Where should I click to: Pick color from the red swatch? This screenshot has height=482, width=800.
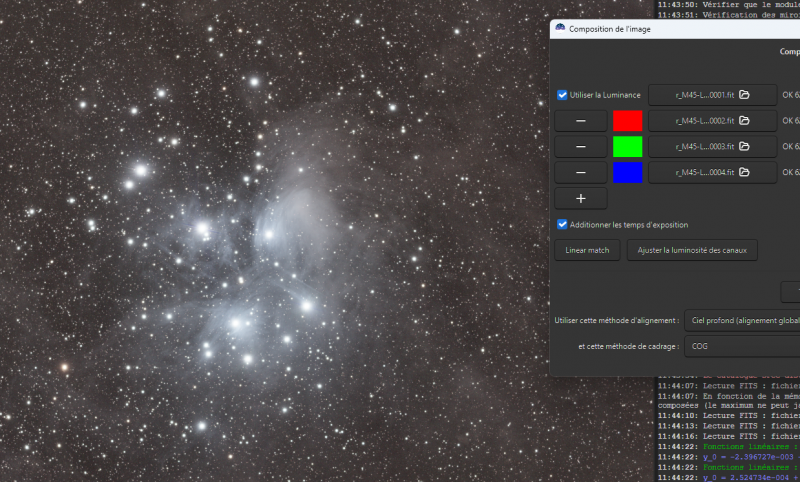(x=627, y=121)
